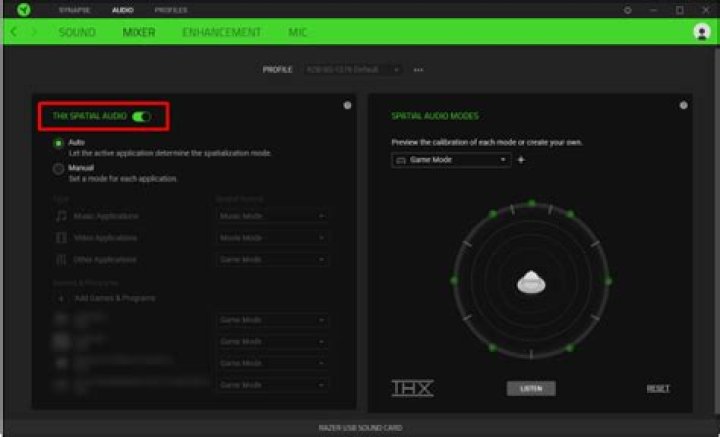Image resolution: width=720 pixels, height=437 pixels.
Task: Open Music Applications mode dropdown
Action: [271, 216]
